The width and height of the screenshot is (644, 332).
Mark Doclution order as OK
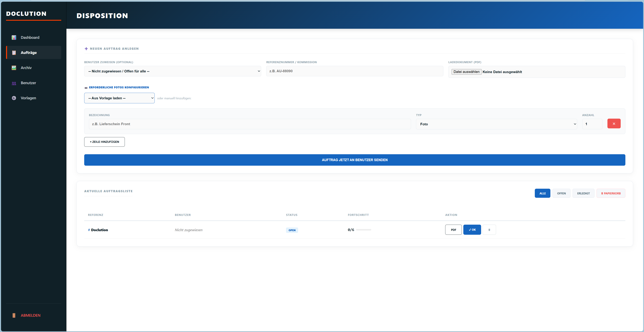point(472,230)
